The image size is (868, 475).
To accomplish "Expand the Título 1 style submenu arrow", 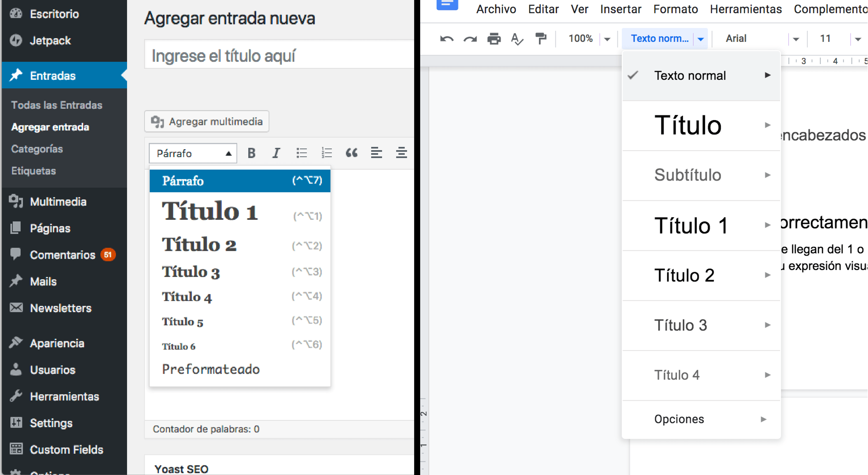I will coord(768,225).
